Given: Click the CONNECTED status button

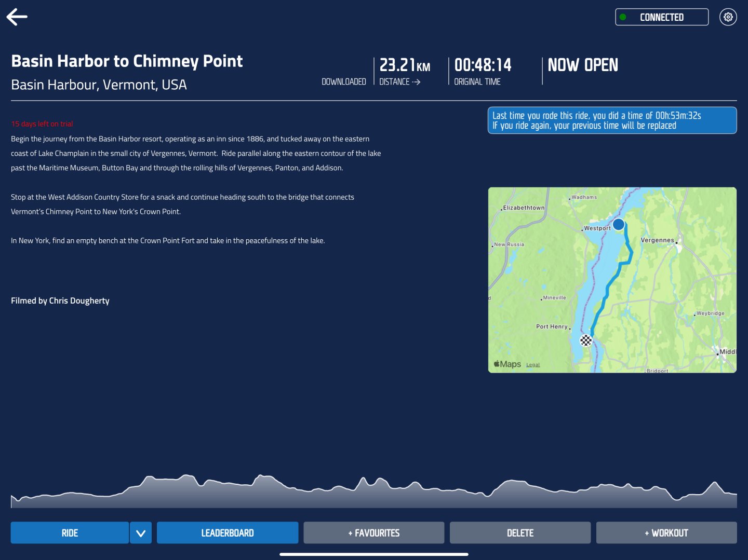Looking at the screenshot, I should pos(661,17).
